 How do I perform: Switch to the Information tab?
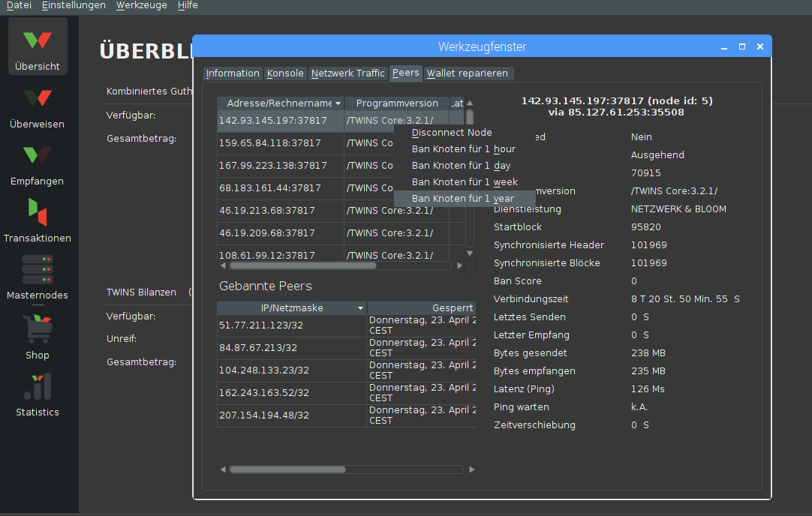pos(233,73)
